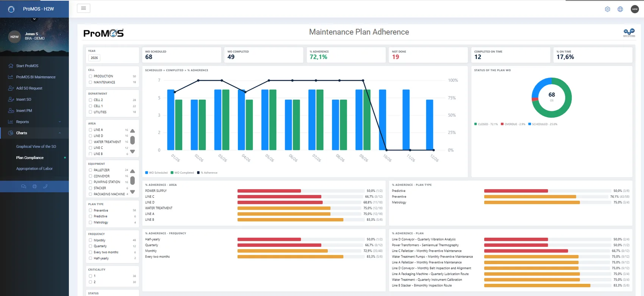Collapse the Charts submenu chevron
The width and height of the screenshot is (644, 296).
60,133
